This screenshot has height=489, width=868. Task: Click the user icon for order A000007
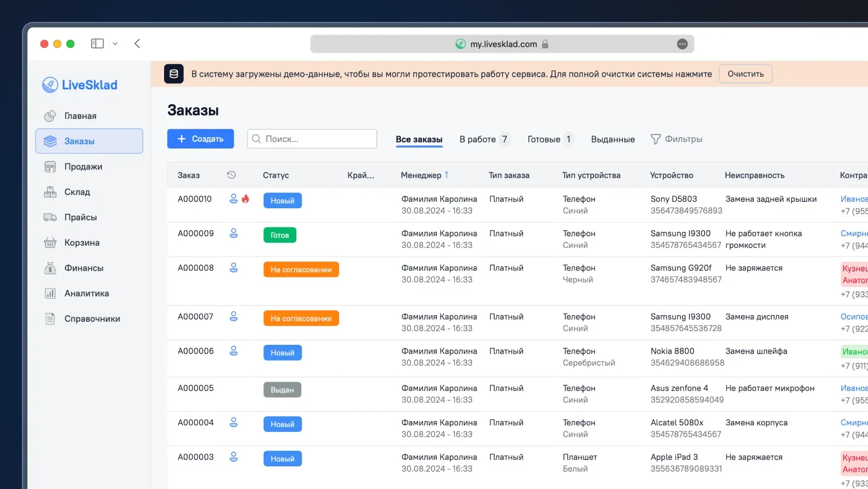234,316
